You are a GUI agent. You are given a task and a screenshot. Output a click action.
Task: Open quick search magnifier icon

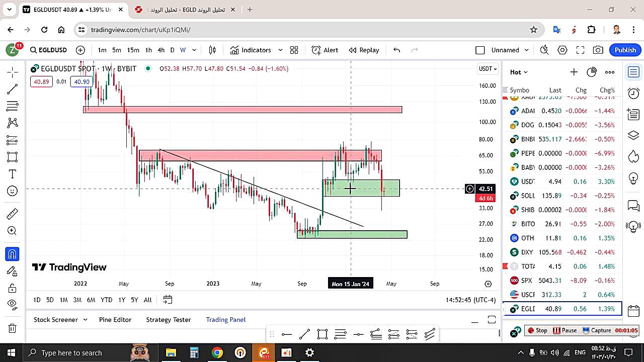pos(544,50)
